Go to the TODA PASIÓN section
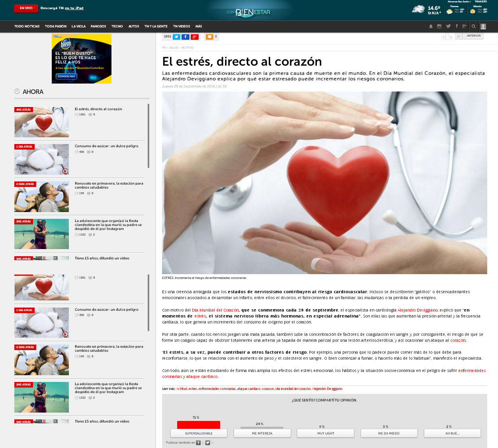Image resolution: width=498 pixels, height=448 pixels. 56,27
